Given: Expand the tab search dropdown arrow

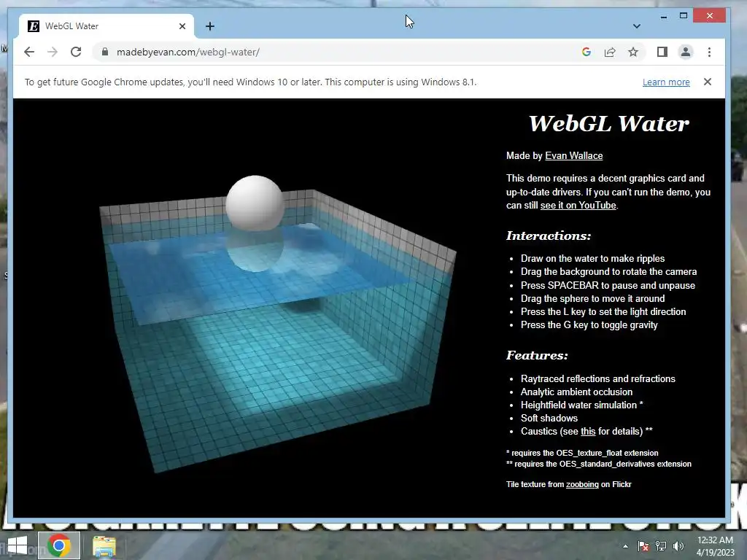Looking at the screenshot, I should point(636,26).
